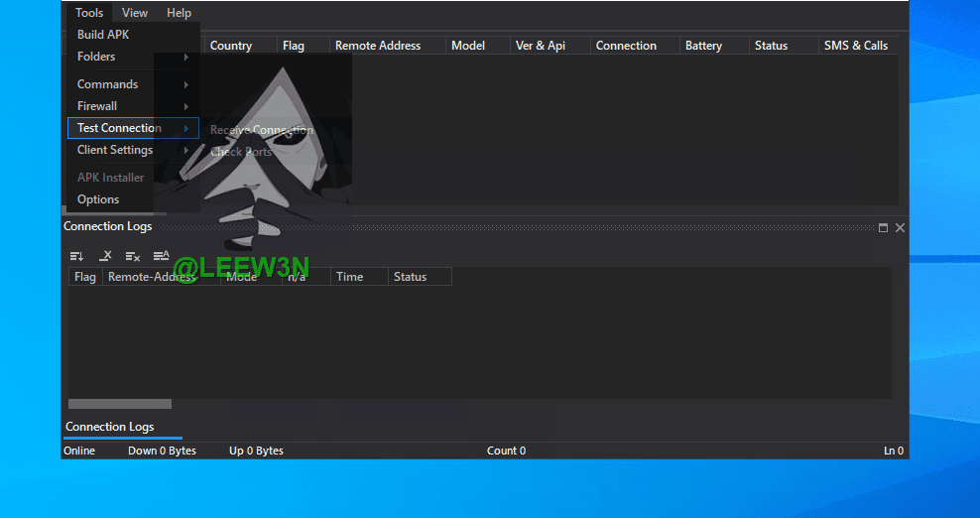Select Receive Connection in the submenu
The width and height of the screenshot is (980, 518).
(261, 130)
